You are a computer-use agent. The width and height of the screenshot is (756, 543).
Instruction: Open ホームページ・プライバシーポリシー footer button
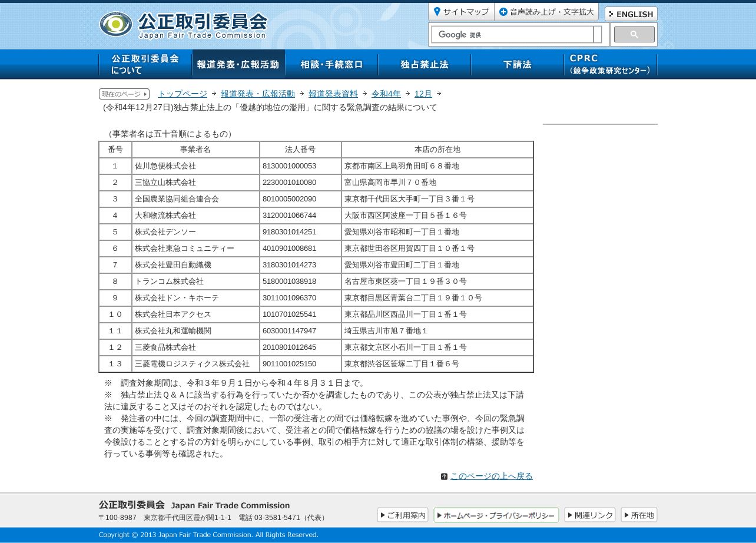(496, 515)
